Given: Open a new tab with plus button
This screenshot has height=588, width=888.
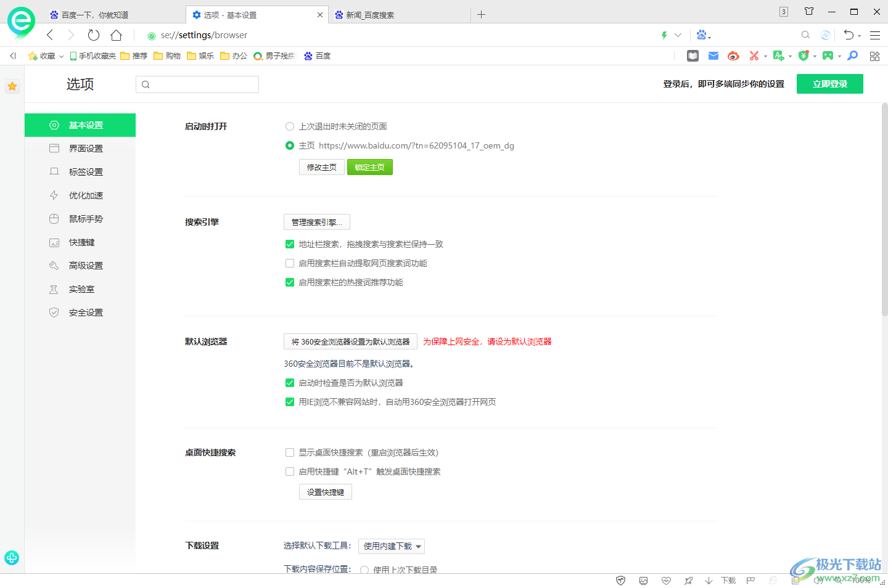Looking at the screenshot, I should [482, 15].
